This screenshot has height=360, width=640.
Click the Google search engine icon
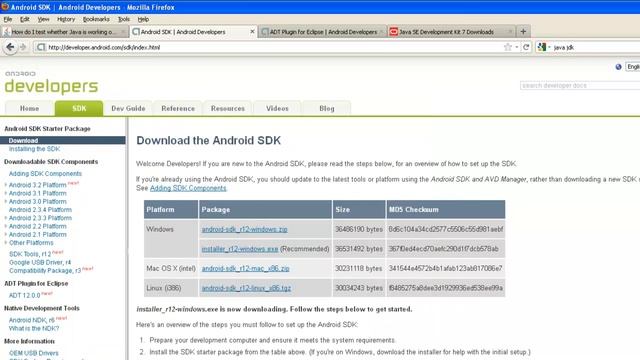tap(542, 47)
